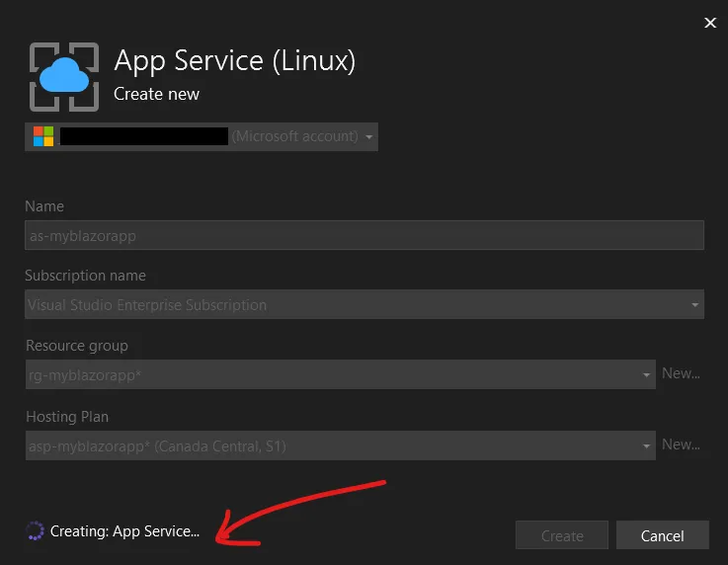Click the 'Hosting Plan' label

(67, 417)
